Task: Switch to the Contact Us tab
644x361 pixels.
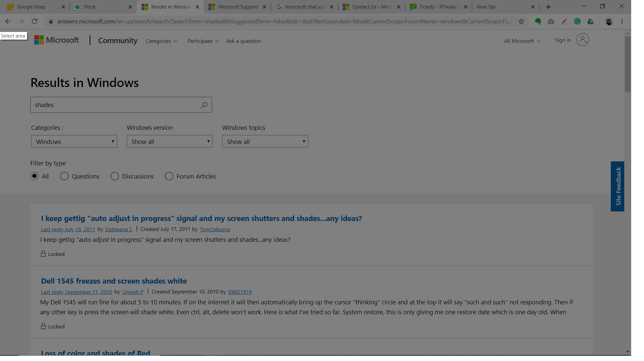Action: (372, 7)
